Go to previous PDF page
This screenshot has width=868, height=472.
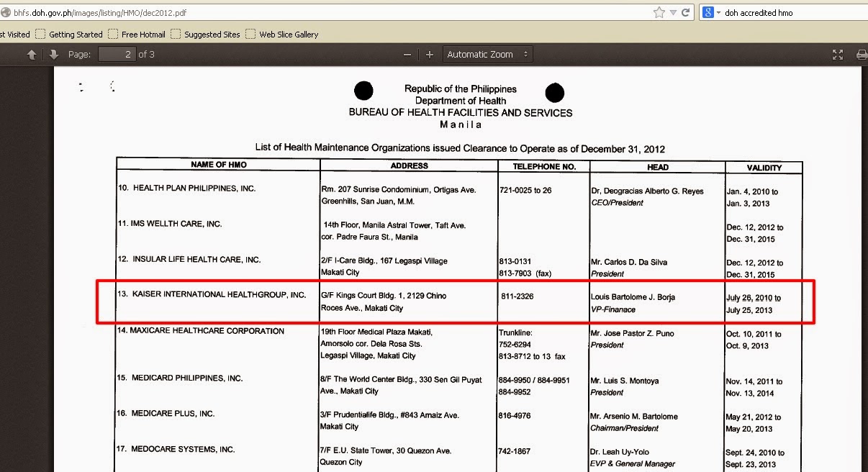click(31, 54)
